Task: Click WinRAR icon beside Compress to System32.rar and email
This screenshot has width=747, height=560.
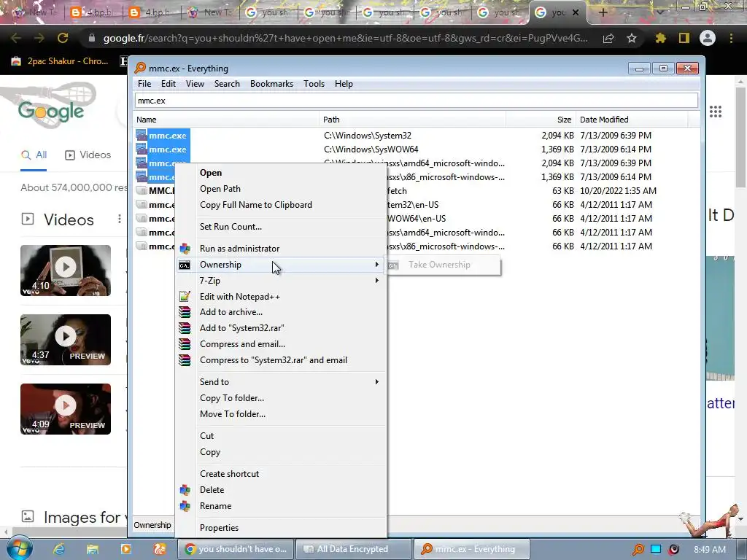Action: (185, 360)
